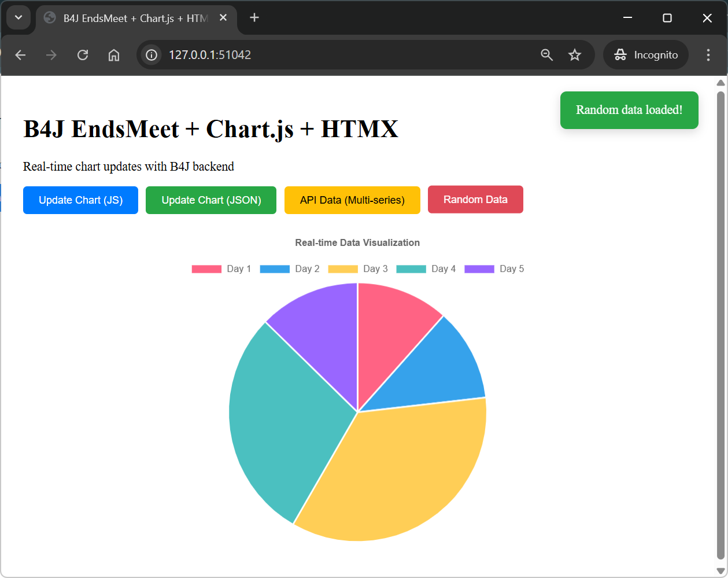Screen dimensions: 728x578
Task: Select the B4J EndsMeet browser tab
Action: click(136, 19)
